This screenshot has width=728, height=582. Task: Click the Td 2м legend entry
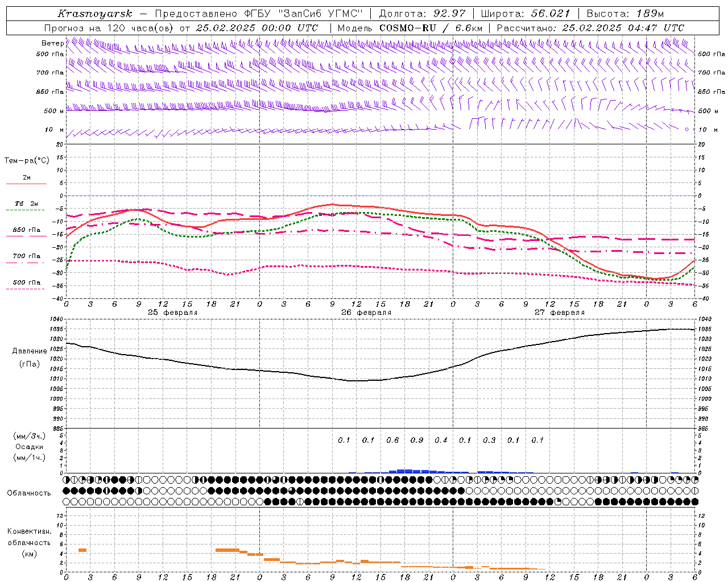click(x=27, y=203)
